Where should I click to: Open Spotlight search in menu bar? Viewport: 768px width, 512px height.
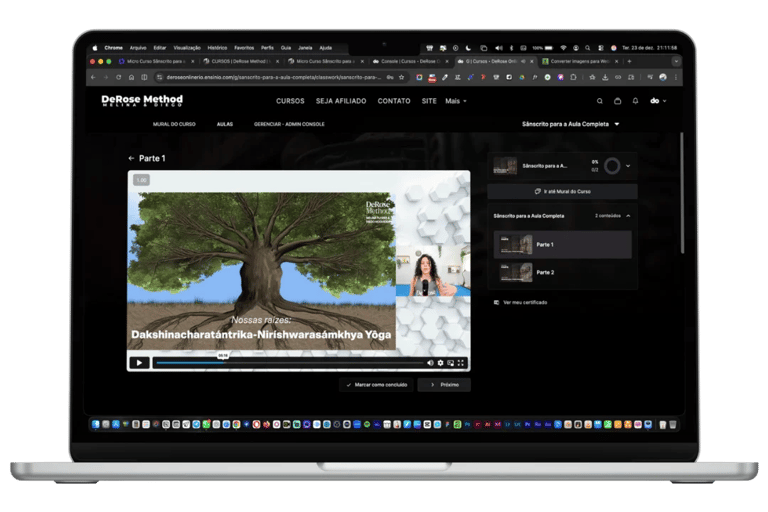587,48
